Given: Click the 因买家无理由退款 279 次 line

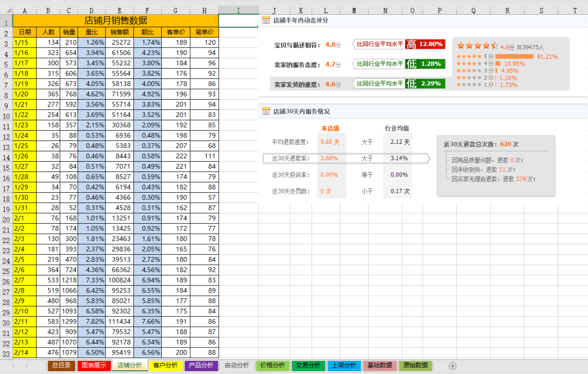Looking at the screenshot, I should [x=493, y=179].
